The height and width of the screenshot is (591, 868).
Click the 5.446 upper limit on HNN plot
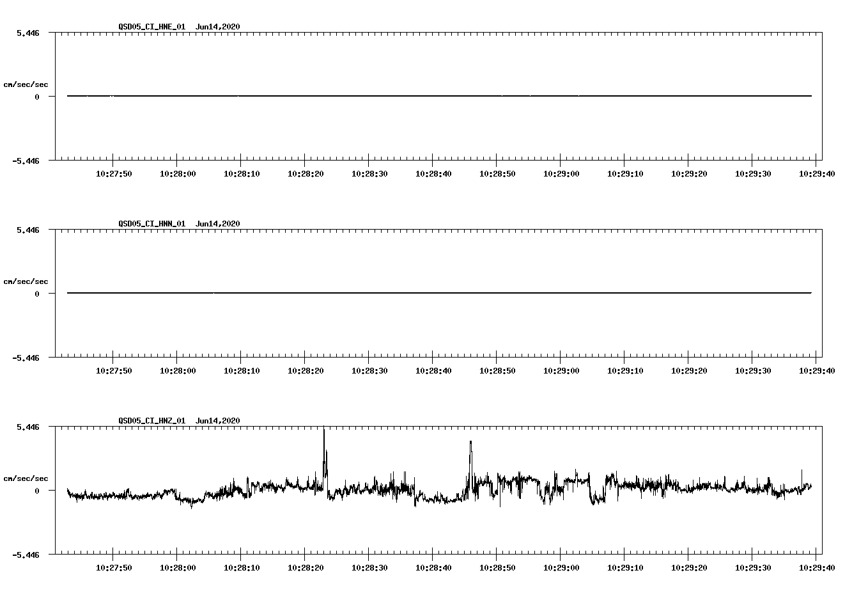[28, 230]
